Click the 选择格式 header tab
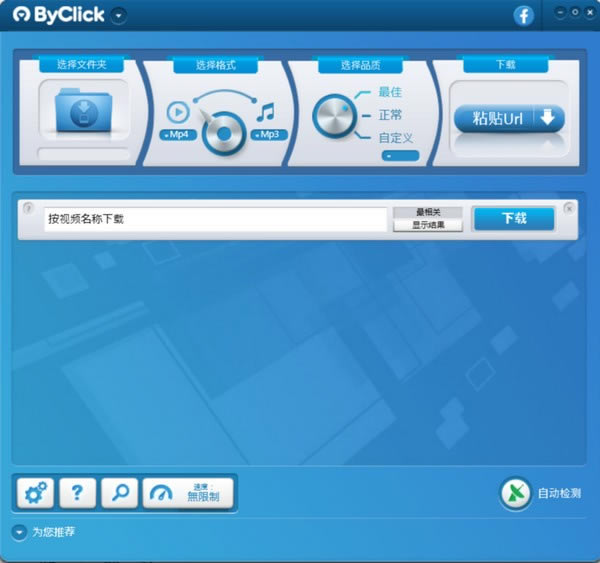600x563 pixels. [215, 65]
